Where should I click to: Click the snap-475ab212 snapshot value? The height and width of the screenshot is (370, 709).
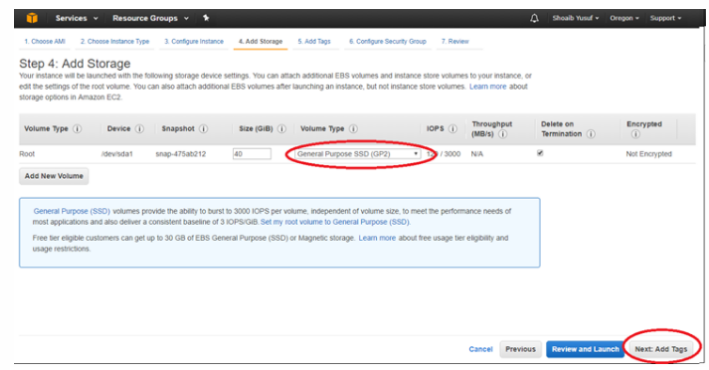coord(180,154)
